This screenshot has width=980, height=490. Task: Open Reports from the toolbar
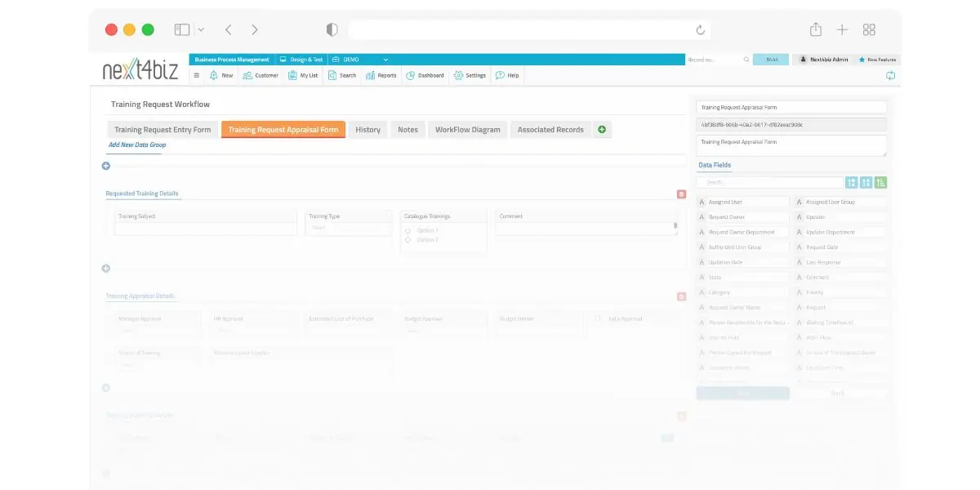[x=381, y=75]
